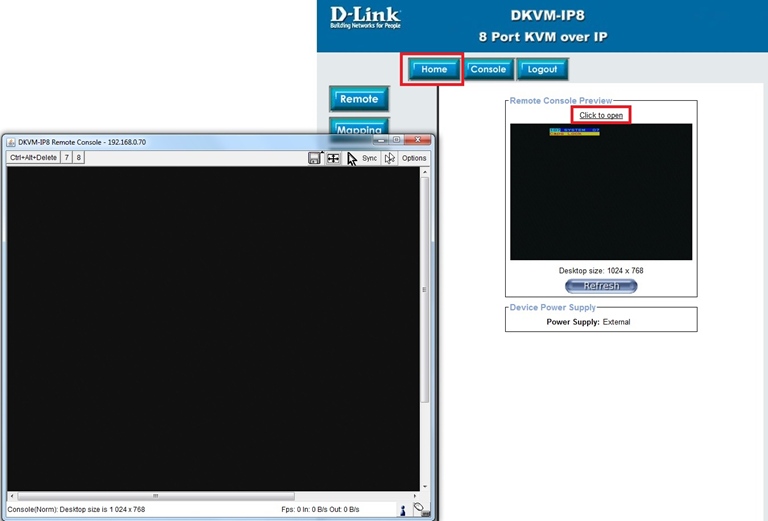The image size is (768, 521).
Task: Open the Options menu in Remote Console
Action: [414, 158]
